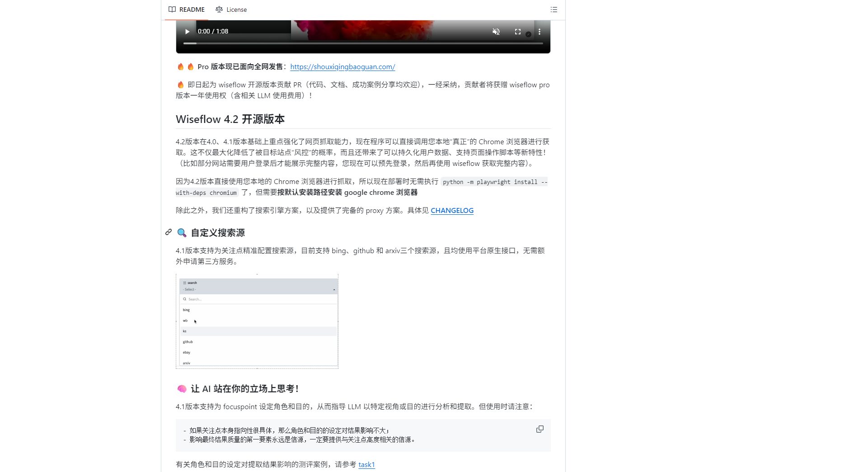Click the fullscreen icon on the video player

pyautogui.click(x=517, y=32)
